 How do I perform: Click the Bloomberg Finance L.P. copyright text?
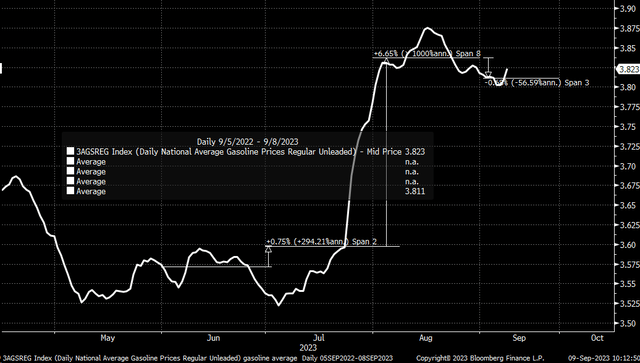[x=480, y=359]
